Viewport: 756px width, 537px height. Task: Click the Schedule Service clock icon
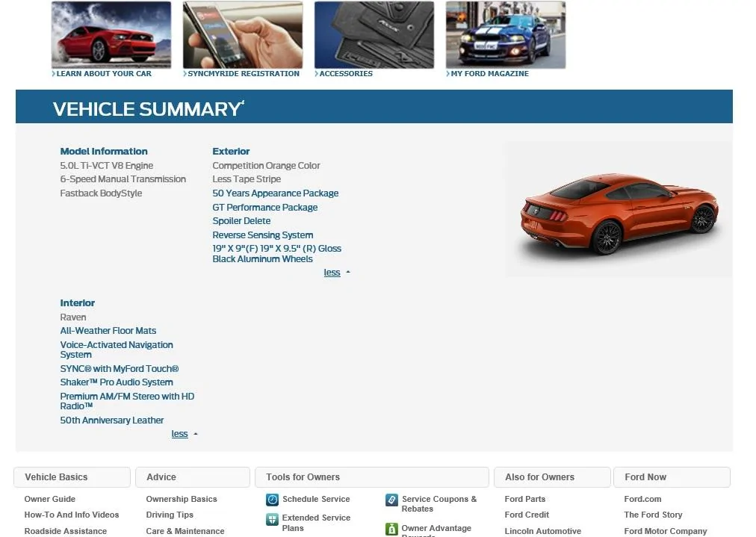point(273,500)
